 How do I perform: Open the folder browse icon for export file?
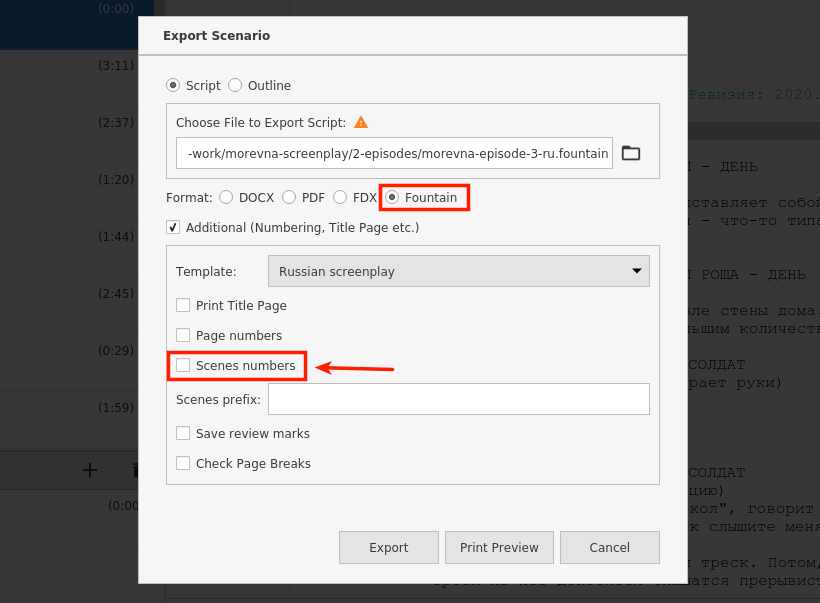click(x=631, y=153)
